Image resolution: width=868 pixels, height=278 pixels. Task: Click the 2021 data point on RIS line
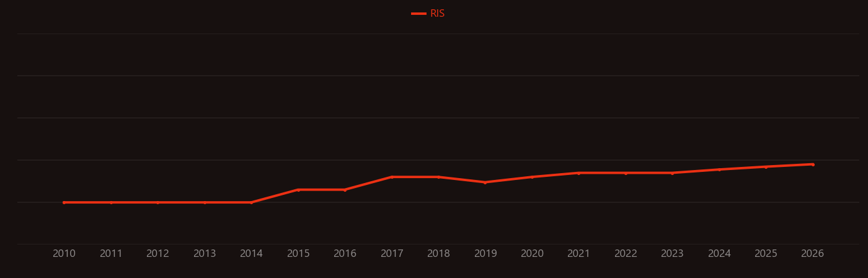tap(579, 173)
